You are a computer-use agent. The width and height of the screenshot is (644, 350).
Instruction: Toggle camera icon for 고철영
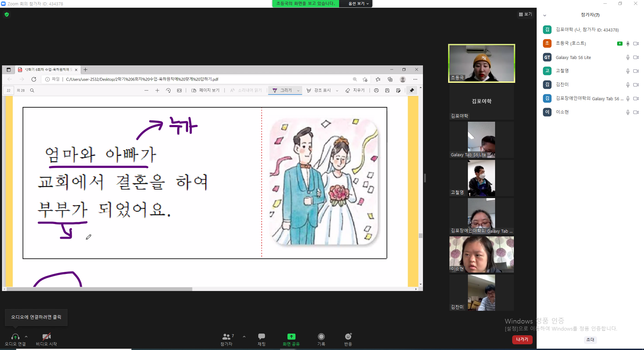[636, 71]
